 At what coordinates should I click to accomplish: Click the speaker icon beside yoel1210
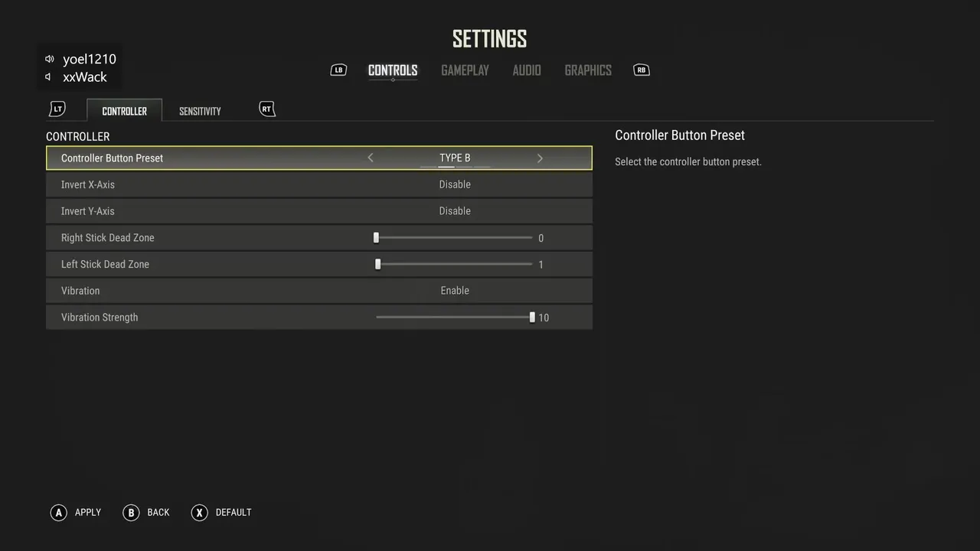coord(50,59)
